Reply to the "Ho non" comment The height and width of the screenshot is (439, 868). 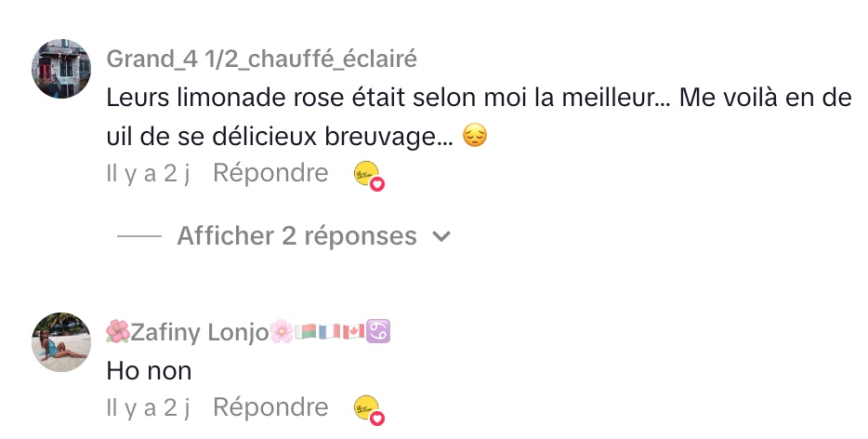pos(270,407)
